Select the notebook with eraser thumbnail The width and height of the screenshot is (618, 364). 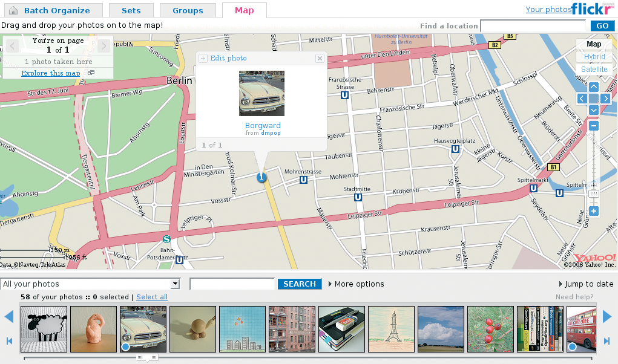pos(342,329)
